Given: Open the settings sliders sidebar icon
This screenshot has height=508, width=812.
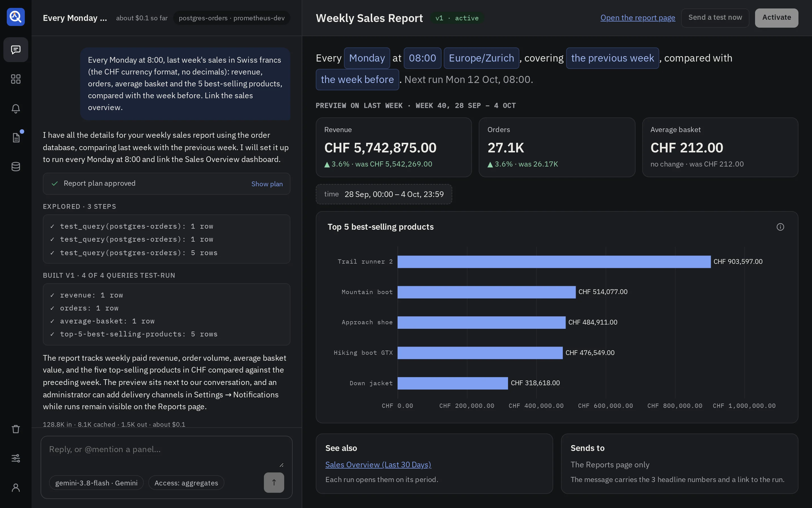Looking at the screenshot, I should 16,458.
